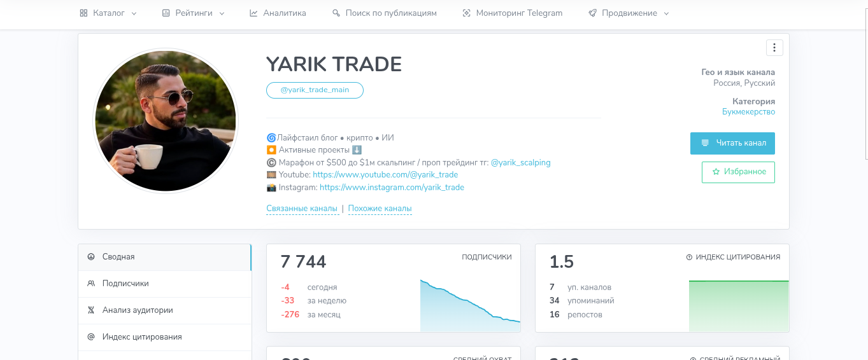868x360 pixels.
Task: Click the subscribers decline chart
Action: point(470,305)
